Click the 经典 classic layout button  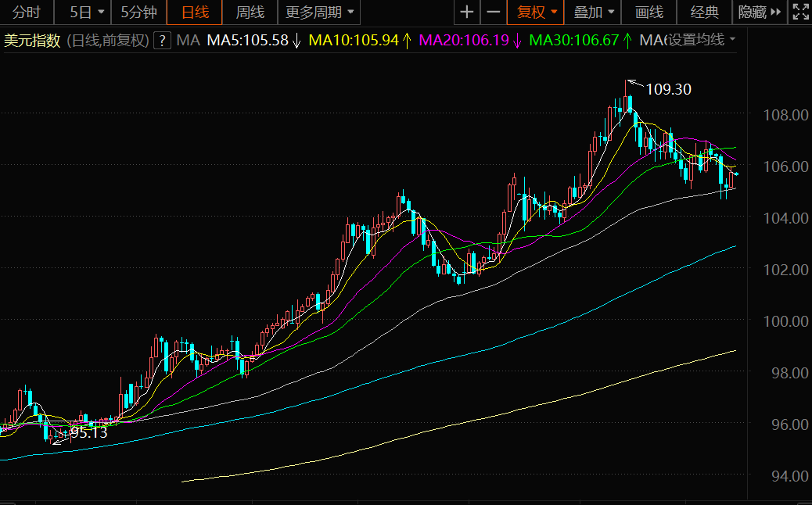point(705,12)
